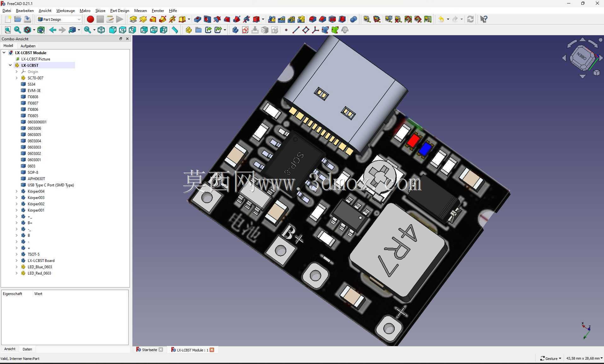
Task: Open the Bearbeiten menu
Action: 25,10
